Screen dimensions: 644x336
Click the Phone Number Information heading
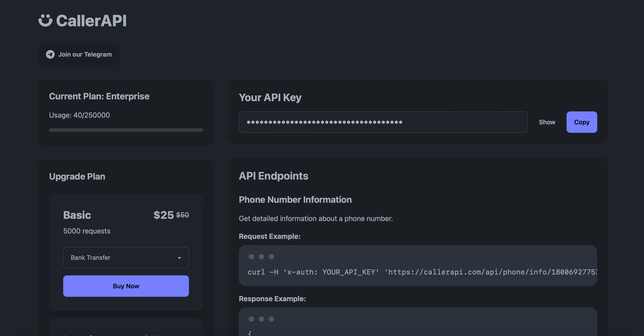(x=295, y=200)
